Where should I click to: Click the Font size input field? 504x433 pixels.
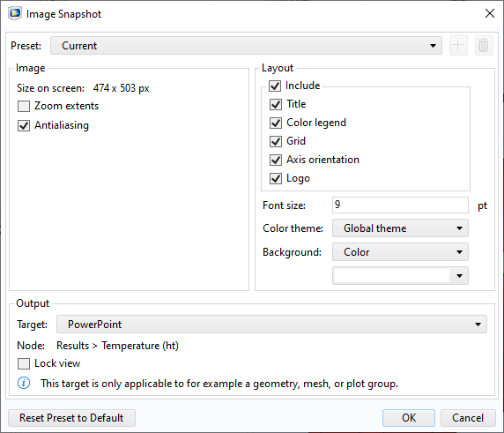(400, 205)
